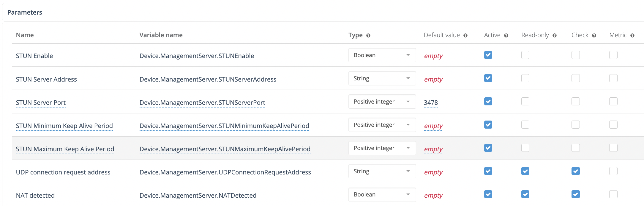The width and height of the screenshot is (644, 206).
Task: Expand the Positive integer dropdown for STUN Server Port
Action: point(382,101)
